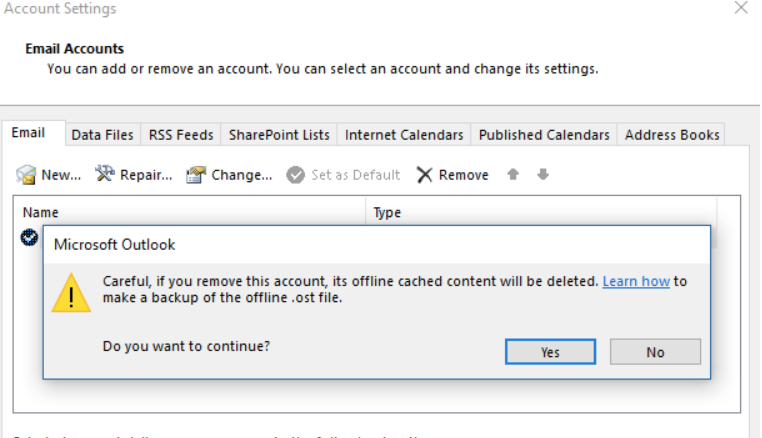762x438 pixels.
Task: Move account up with arrow icon
Action: pos(513,174)
